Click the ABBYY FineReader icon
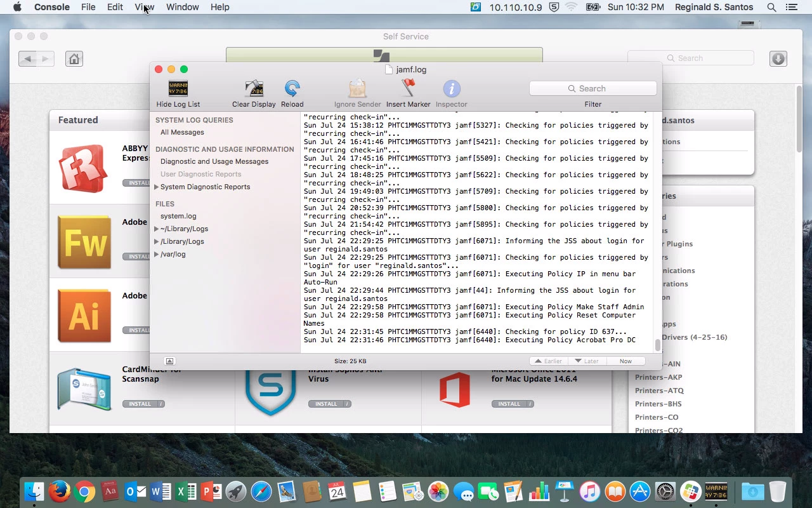Screen dimensions: 812x508 [82, 168]
